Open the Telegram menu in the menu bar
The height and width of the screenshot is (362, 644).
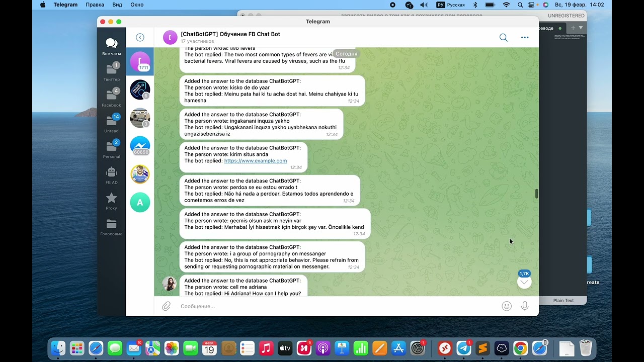65,5
